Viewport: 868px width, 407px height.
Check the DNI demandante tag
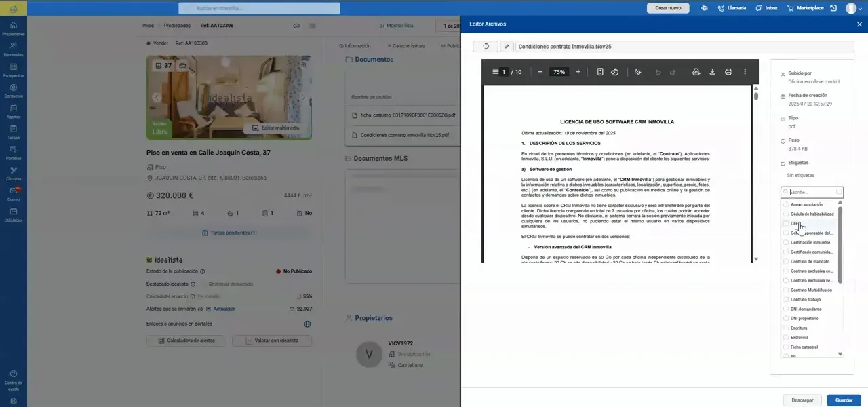787,309
